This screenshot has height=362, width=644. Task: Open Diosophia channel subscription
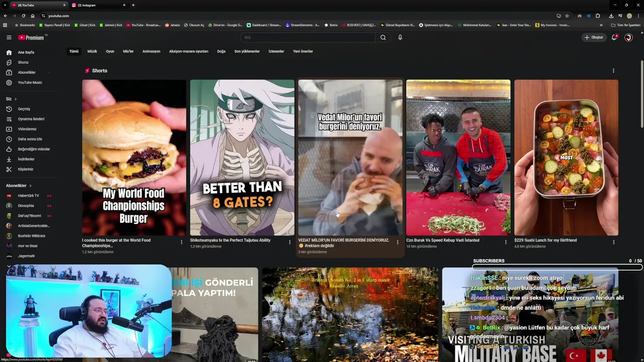pyautogui.click(x=26, y=206)
